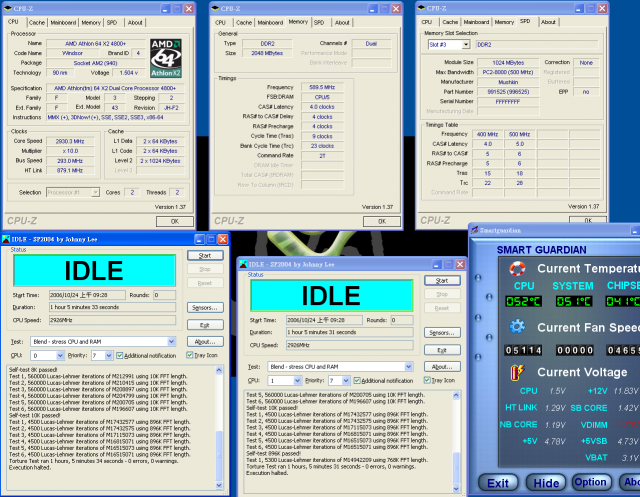Open About in right SP2004 window

[x=442, y=366]
